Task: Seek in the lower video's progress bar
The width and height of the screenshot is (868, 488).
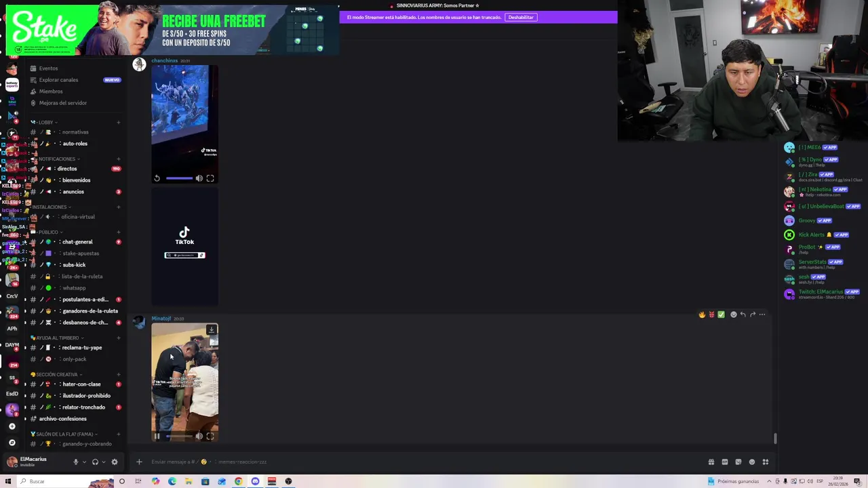Action: click(179, 436)
